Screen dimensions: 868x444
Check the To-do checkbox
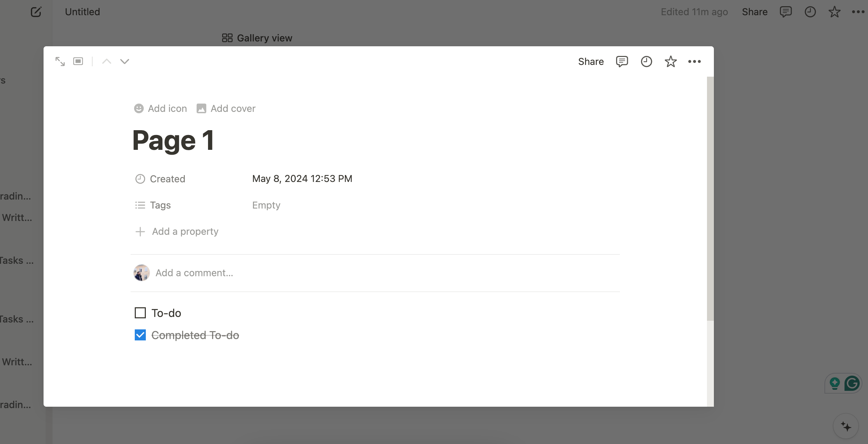(x=140, y=313)
